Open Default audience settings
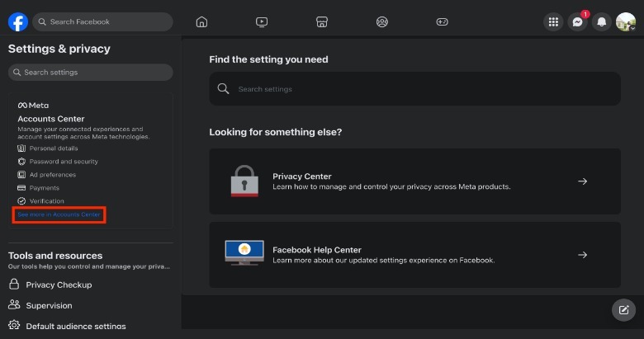 click(76, 326)
